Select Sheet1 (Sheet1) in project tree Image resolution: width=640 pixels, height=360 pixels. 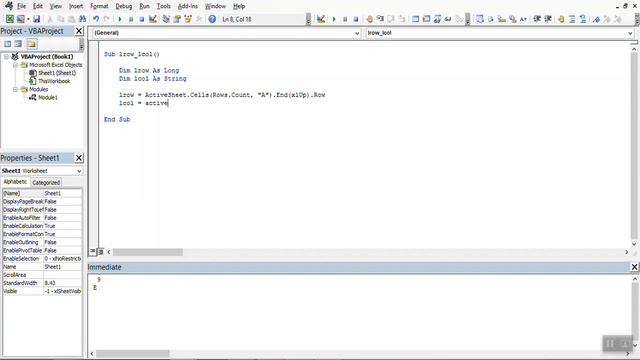point(57,73)
